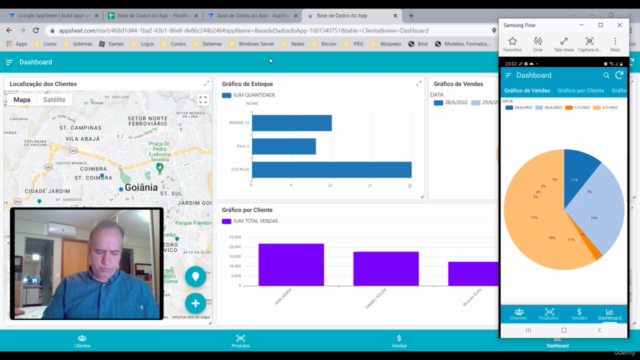
Task: Open the Bind bookmark
Action: 418,44
